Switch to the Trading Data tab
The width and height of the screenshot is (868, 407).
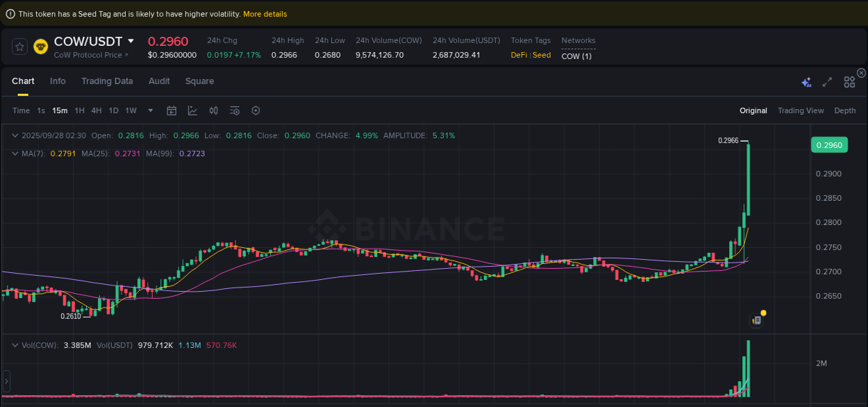[x=107, y=81]
